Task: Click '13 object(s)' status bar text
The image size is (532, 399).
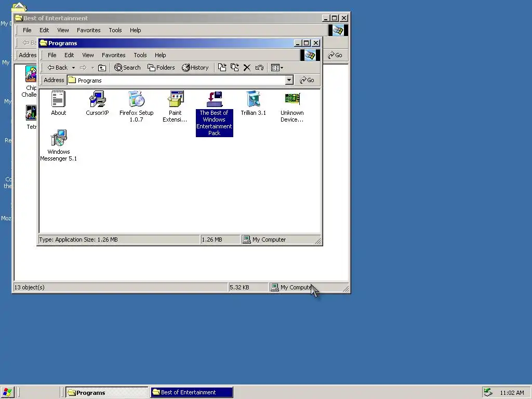Action: [29, 287]
